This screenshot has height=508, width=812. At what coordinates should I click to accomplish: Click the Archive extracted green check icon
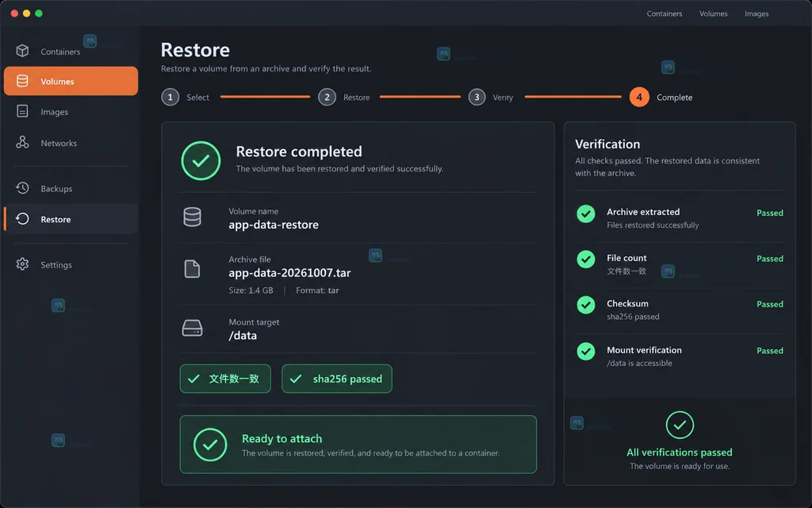click(x=586, y=214)
